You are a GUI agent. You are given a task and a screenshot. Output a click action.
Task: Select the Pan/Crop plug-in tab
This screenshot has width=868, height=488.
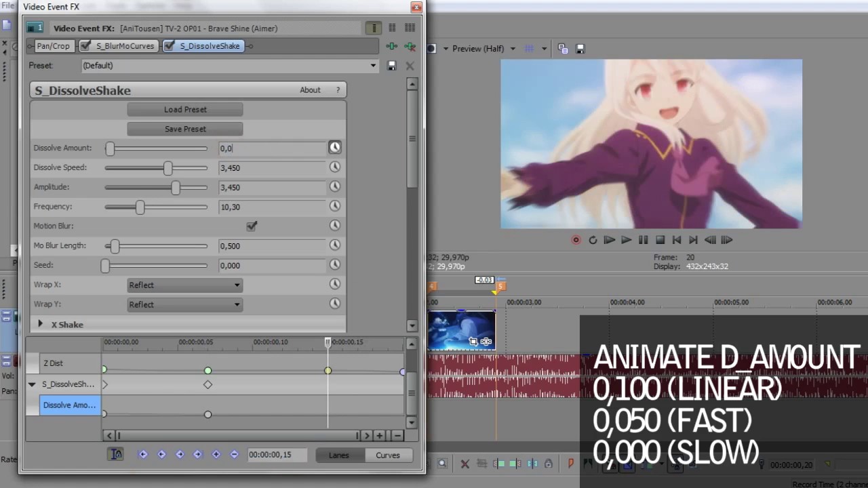53,46
